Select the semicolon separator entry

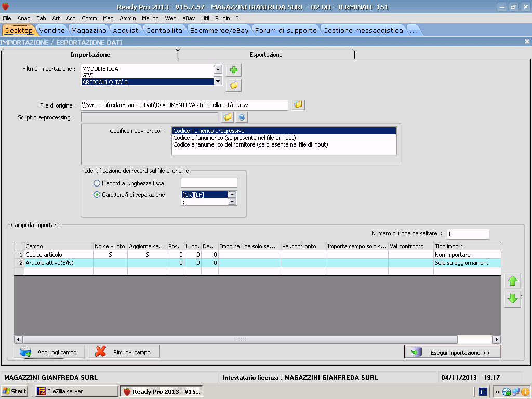[x=204, y=202]
